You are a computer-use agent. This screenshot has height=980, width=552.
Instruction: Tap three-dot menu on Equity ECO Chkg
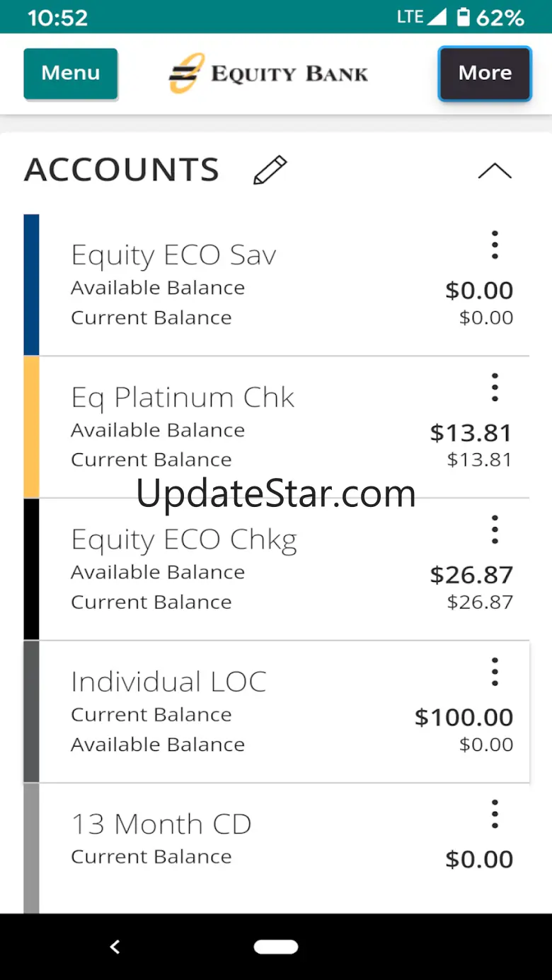pyautogui.click(x=495, y=530)
